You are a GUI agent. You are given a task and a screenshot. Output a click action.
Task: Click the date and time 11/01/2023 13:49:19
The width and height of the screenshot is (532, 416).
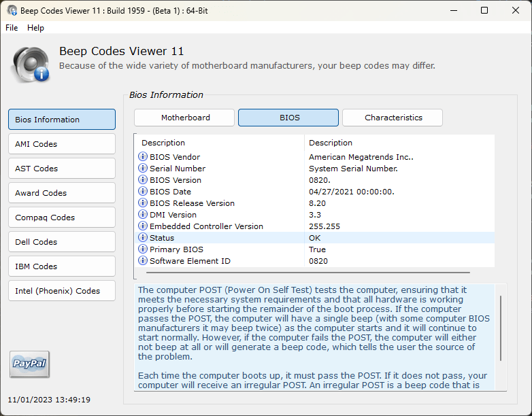49,400
